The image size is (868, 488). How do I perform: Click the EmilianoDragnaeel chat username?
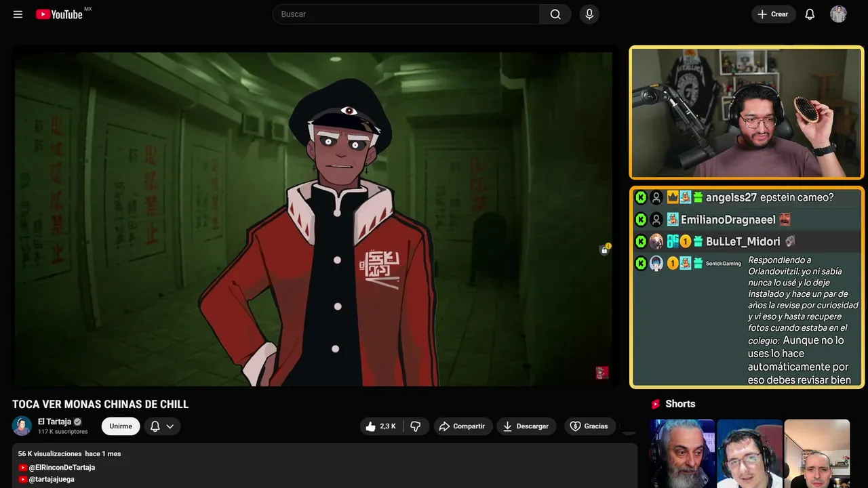pyautogui.click(x=728, y=220)
